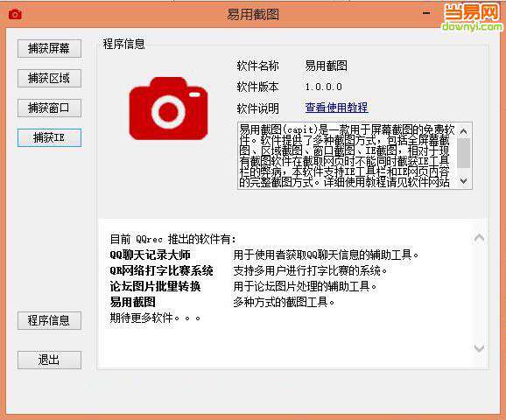The width and height of the screenshot is (506, 420).
Task: Open the 查看使用教程 link
Action: pos(336,108)
